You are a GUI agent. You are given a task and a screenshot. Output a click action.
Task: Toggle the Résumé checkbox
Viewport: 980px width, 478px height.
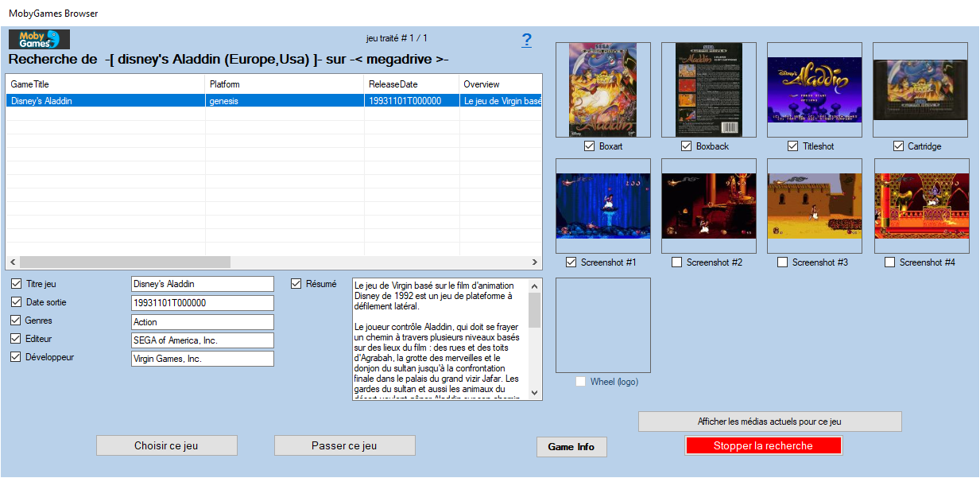296,284
